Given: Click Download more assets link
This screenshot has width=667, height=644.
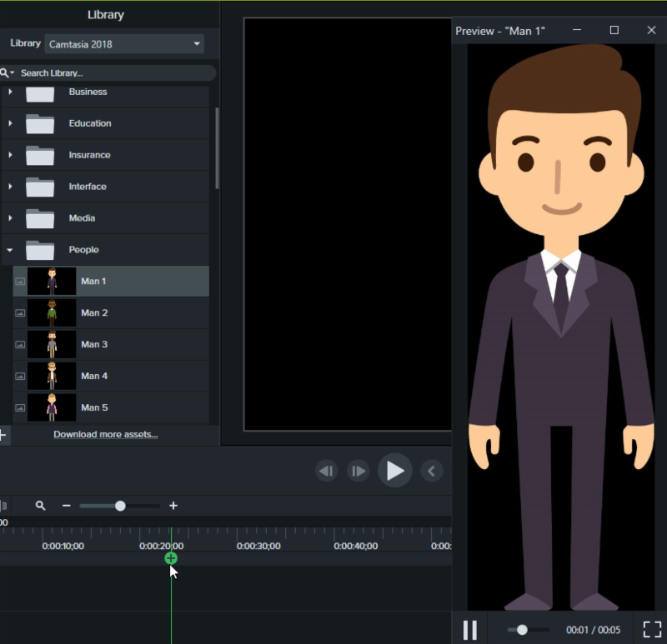Looking at the screenshot, I should [105, 434].
